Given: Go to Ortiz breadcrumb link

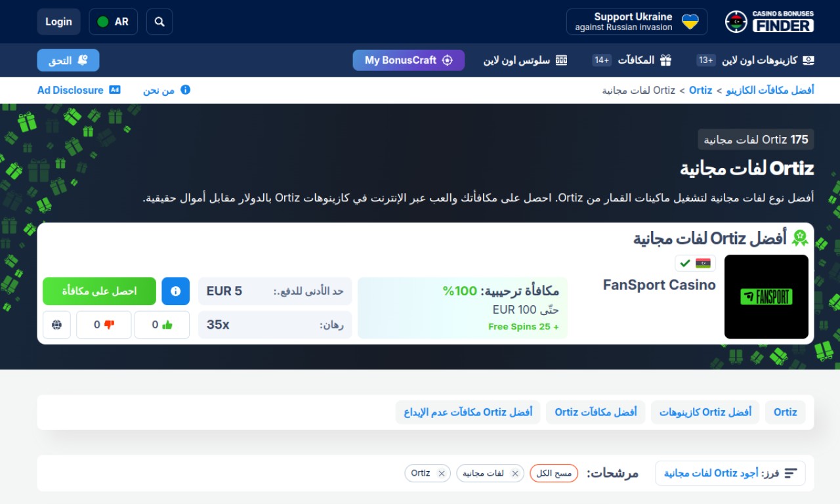Looking at the screenshot, I should pyautogui.click(x=700, y=90).
